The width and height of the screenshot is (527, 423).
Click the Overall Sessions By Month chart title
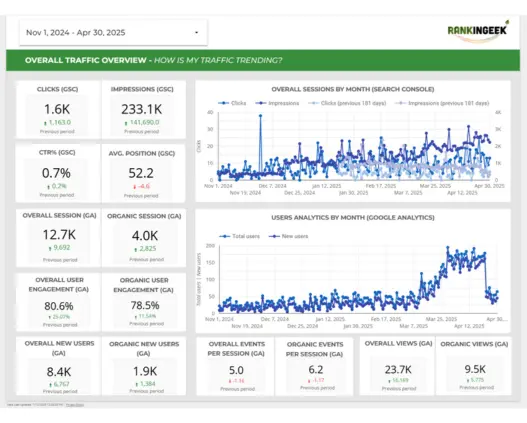(x=353, y=89)
